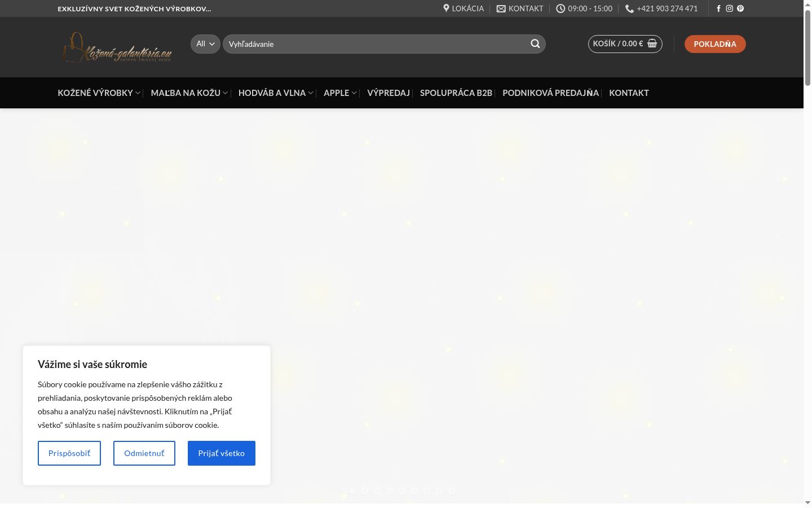Open Spolupráca B2B menu item
Viewport: 812px width, 508px height.
456,93
